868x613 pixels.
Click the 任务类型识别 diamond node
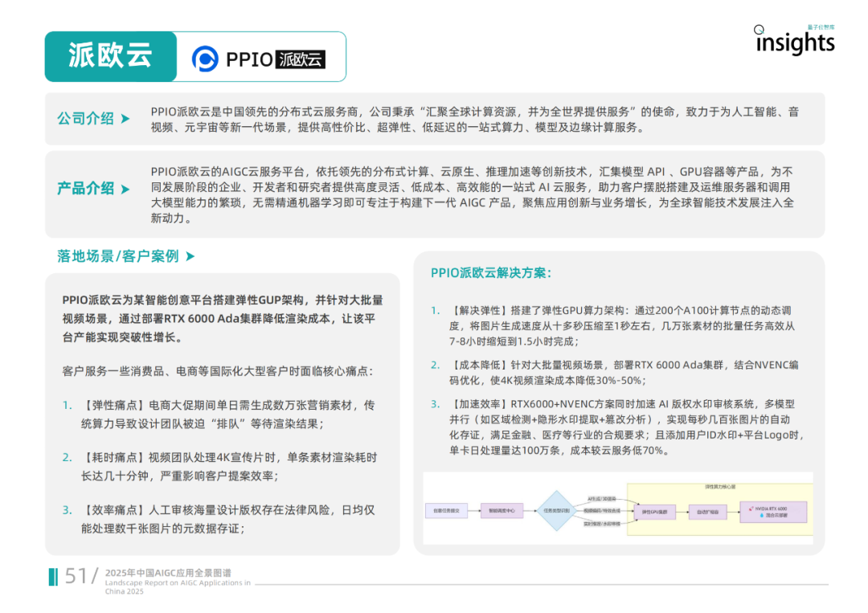[x=556, y=511]
